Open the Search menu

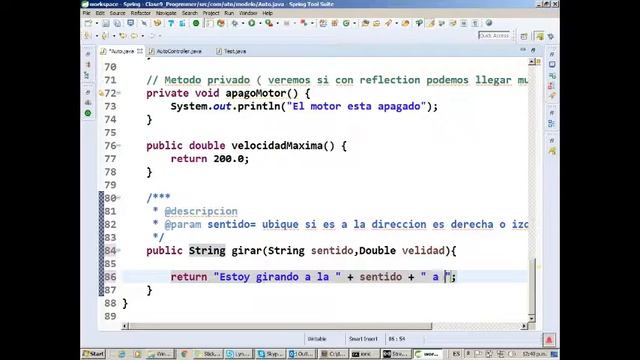[190, 13]
